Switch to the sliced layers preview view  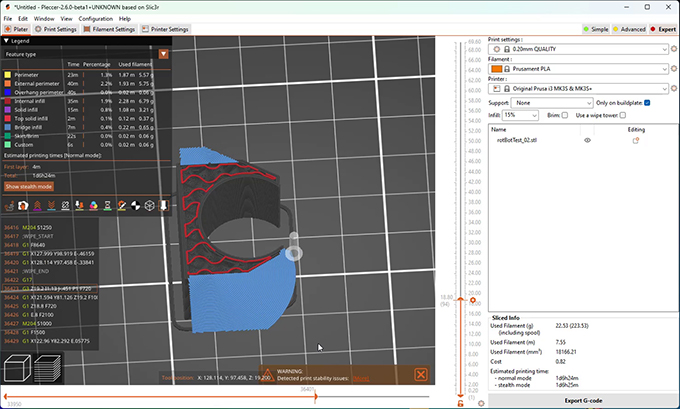48,368
